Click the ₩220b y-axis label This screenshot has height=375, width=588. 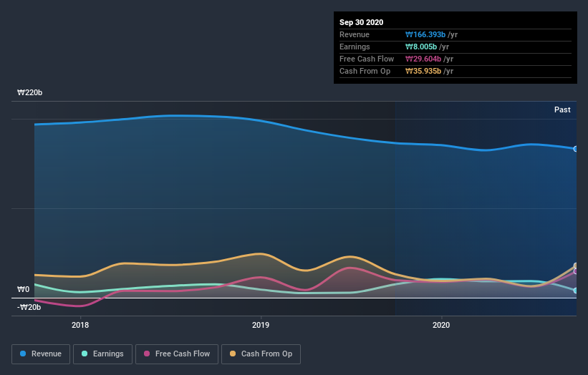click(29, 92)
